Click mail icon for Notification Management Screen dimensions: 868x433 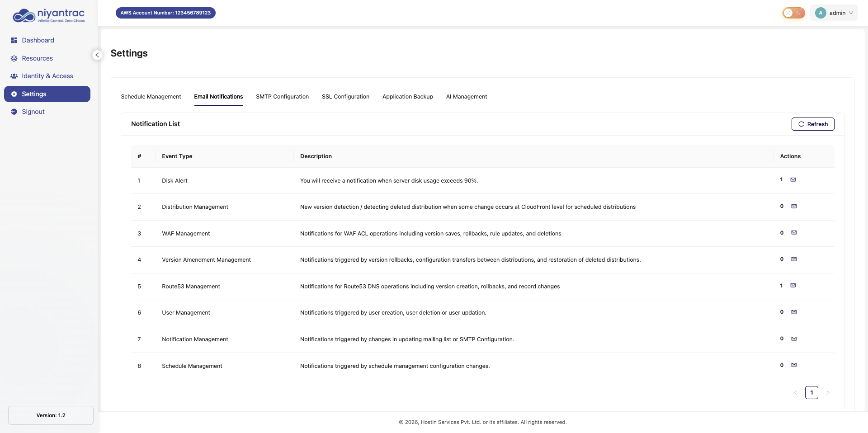point(794,339)
